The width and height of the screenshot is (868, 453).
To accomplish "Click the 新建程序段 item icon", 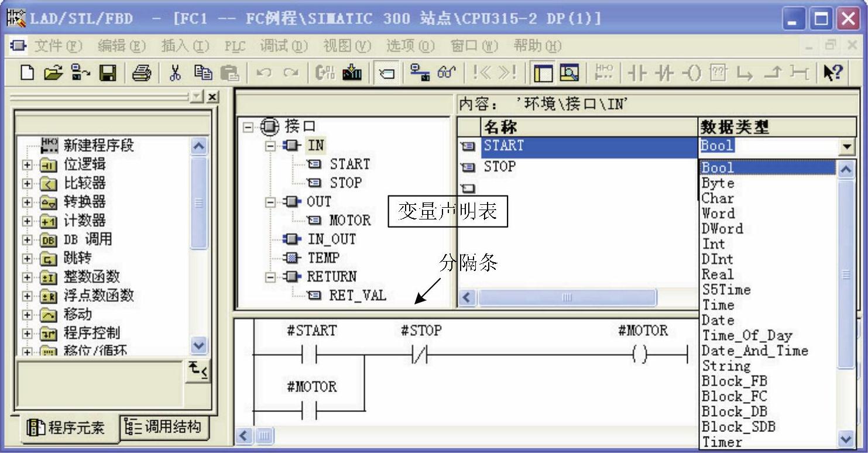I will point(50,145).
